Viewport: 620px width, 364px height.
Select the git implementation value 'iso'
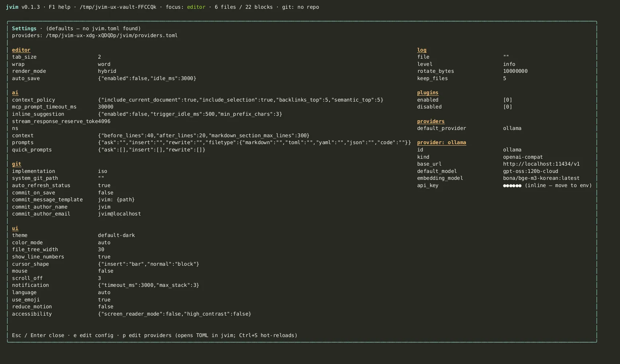click(103, 171)
